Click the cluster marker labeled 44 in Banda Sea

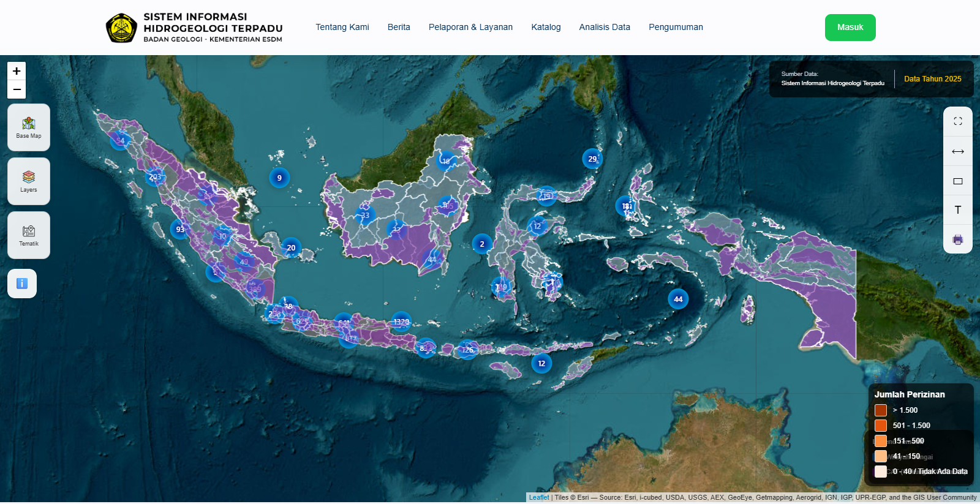click(x=678, y=299)
